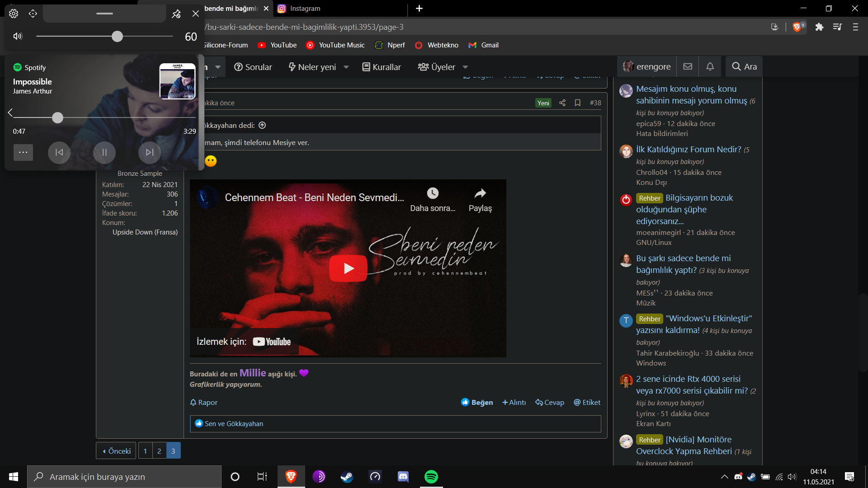Click James Arthur album art thumbnail
868x488 pixels.
(177, 81)
